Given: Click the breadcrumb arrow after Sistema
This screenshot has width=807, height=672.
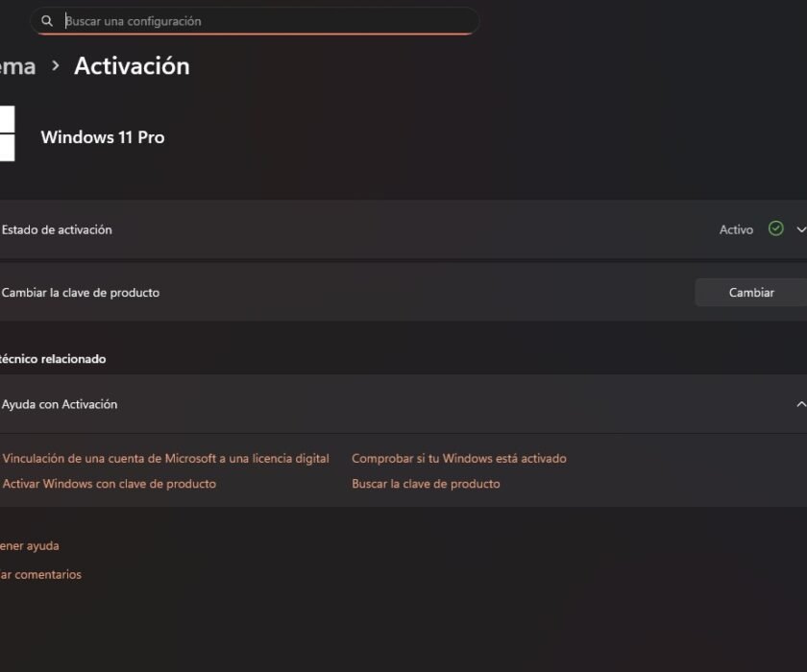Looking at the screenshot, I should coord(55,66).
